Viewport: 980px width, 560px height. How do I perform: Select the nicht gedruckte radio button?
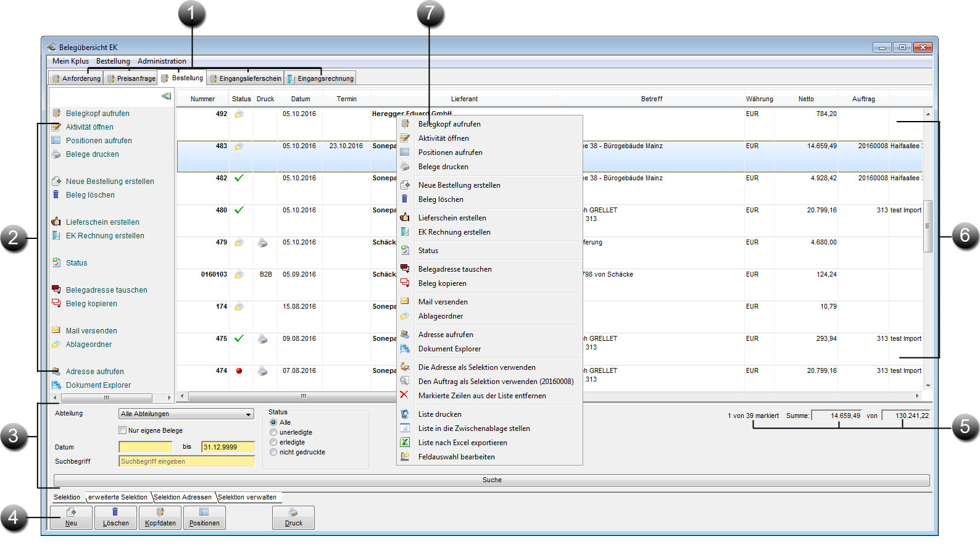273,452
